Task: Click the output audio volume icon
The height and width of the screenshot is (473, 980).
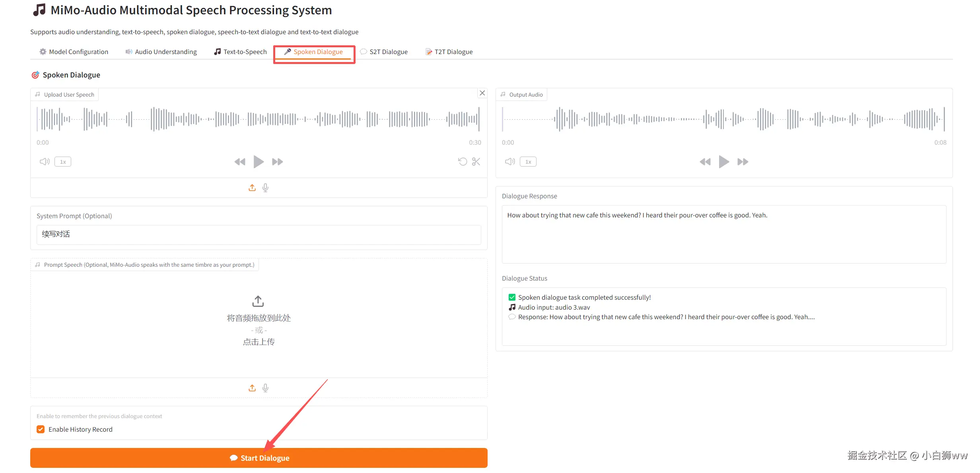Action: coord(509,161)
